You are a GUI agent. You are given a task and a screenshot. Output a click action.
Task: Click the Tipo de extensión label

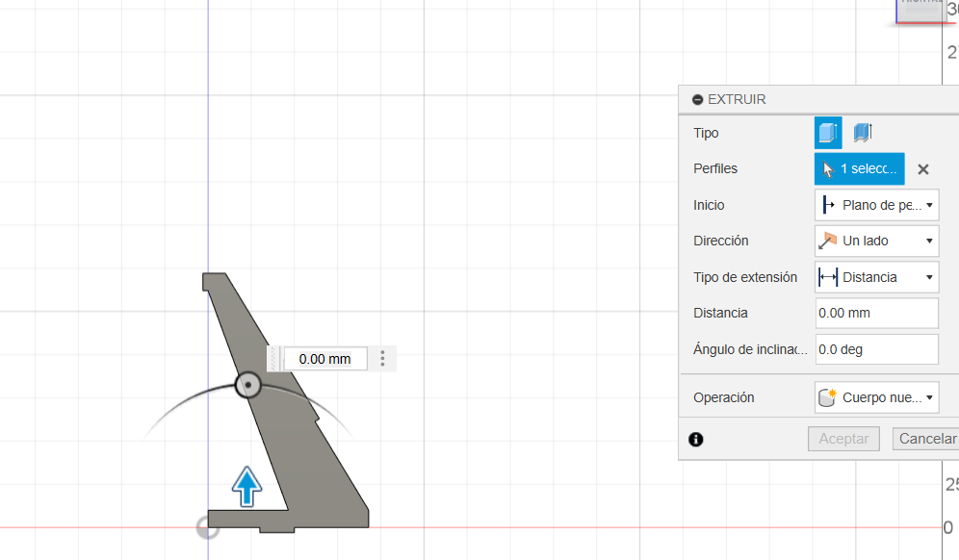pyautogui.click(x=745, y=277)
